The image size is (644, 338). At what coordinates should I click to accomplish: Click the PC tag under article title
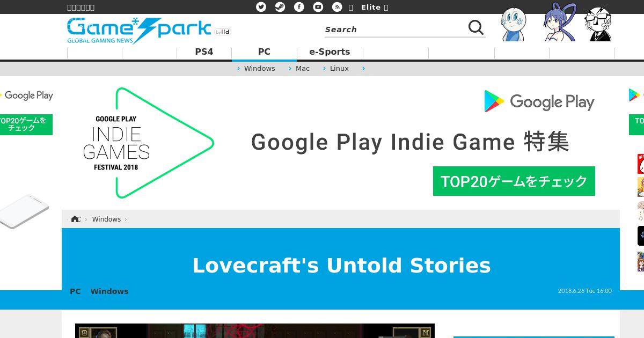[x=75, y=291]
